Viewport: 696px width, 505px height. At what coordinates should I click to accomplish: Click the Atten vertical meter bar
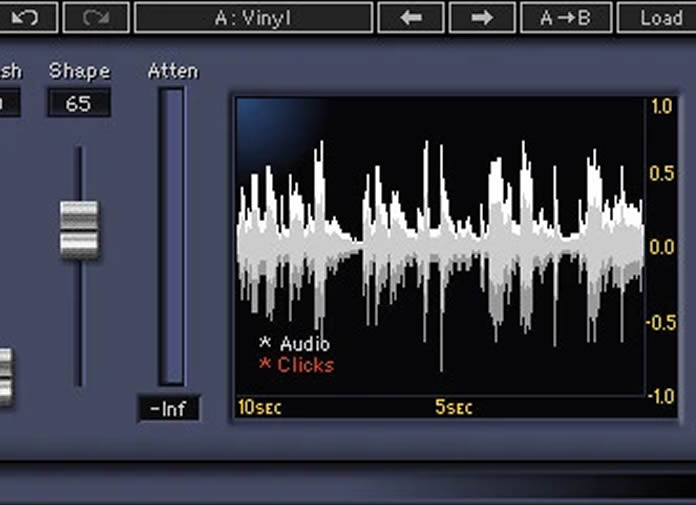171,236
